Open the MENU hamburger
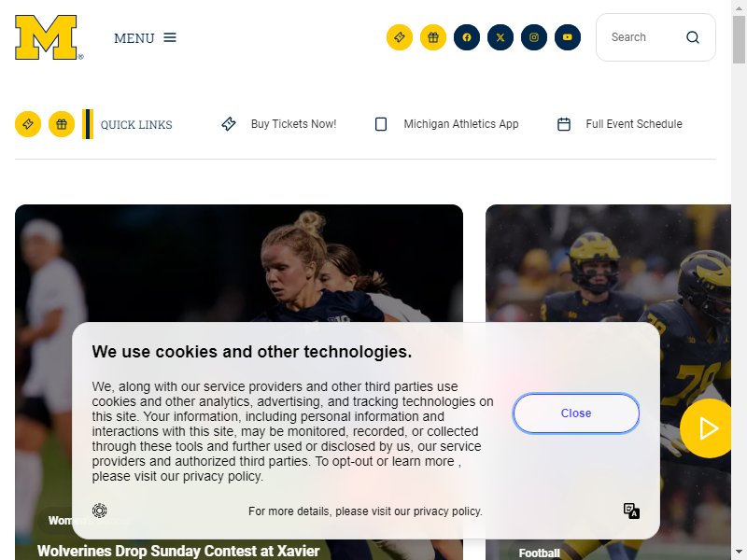The width and height of the screenshot is (747, 560). click(x=146, y=37)
